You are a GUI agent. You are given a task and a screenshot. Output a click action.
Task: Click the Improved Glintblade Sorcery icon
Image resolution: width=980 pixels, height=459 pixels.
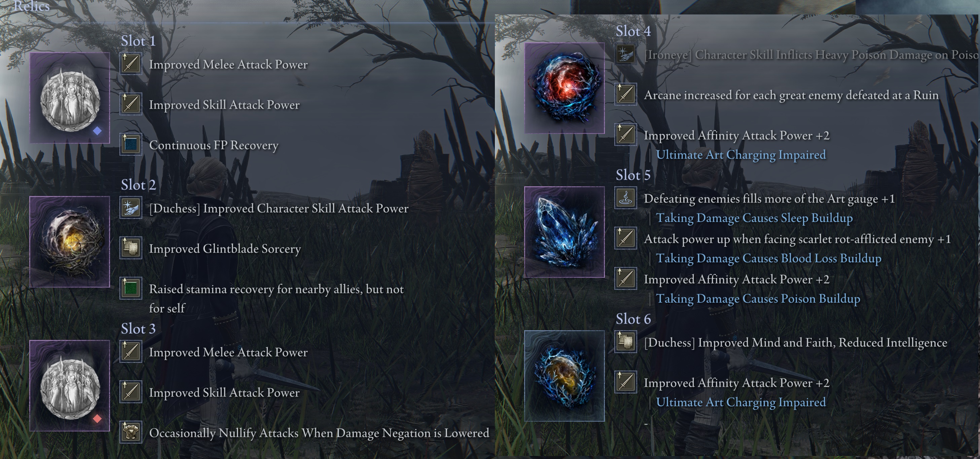(x=131, y=248)
